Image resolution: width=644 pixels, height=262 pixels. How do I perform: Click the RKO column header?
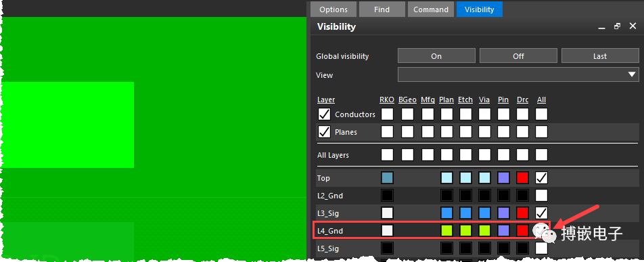(x=387, y=100)
